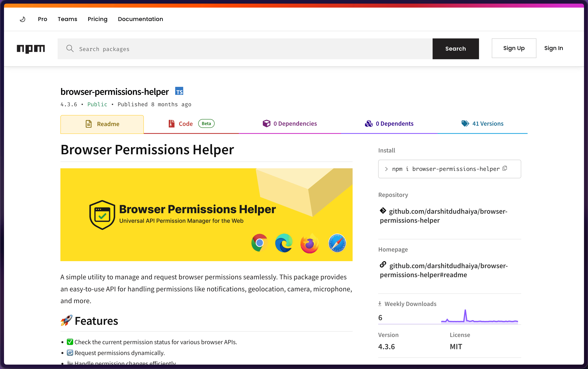Click the chain link Homepage icon
Image resolution: width=588 pixels, height=369 pixels.
[383, 264]
